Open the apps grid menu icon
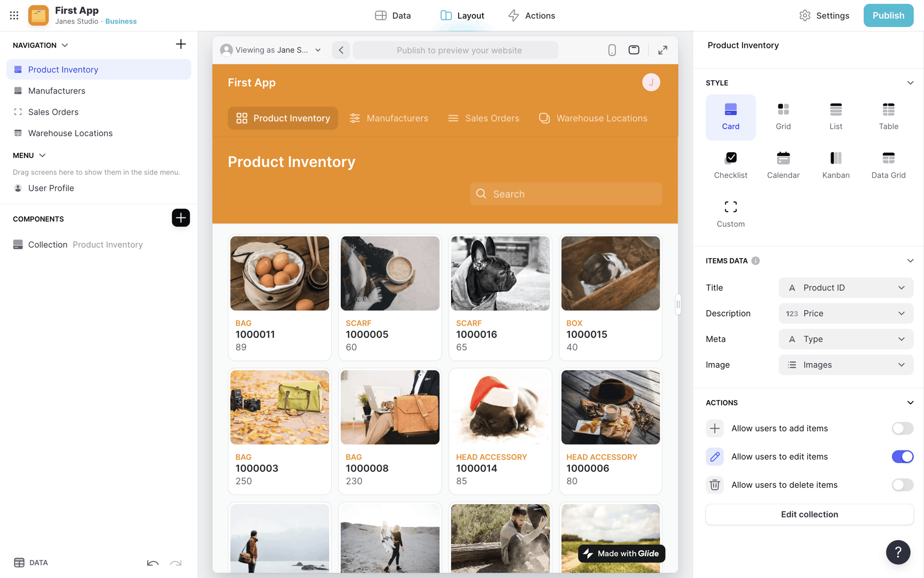Image resolution: width=924 pixels, height=578 pixels. tap(14, 15)
